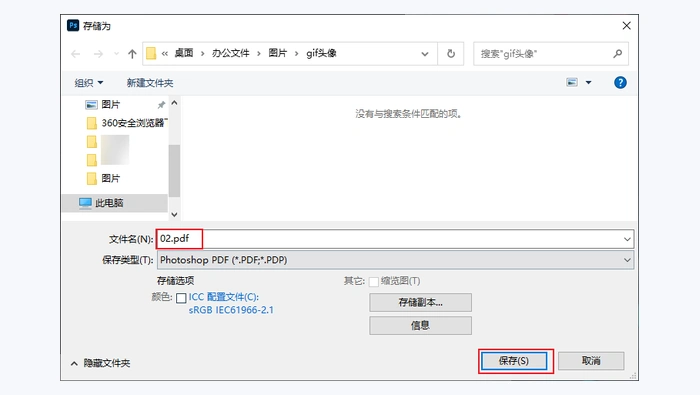The height and width of the screenshot is (395, 700).
Task: Go up one folder level
Action: (132, 54)
